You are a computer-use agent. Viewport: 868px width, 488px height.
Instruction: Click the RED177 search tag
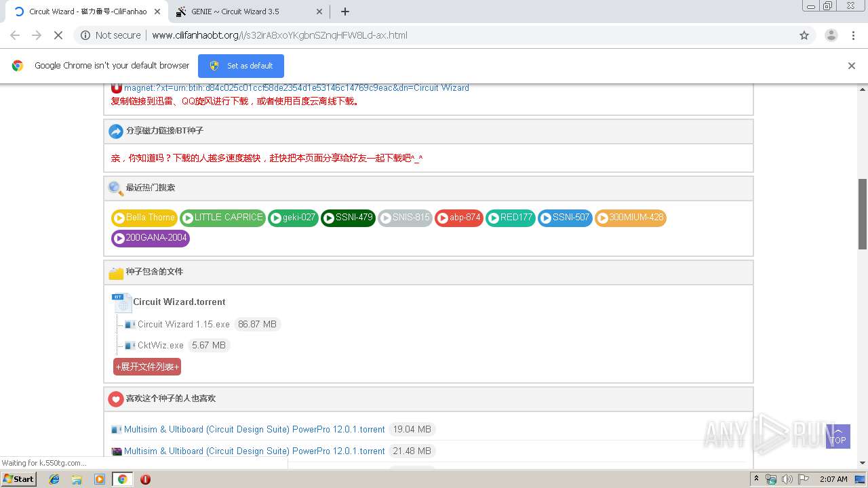click(x=511, y=218)
